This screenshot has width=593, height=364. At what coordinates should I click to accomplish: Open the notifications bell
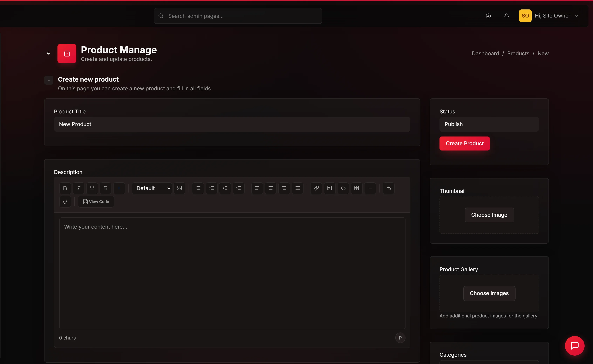tap(507, 16)
